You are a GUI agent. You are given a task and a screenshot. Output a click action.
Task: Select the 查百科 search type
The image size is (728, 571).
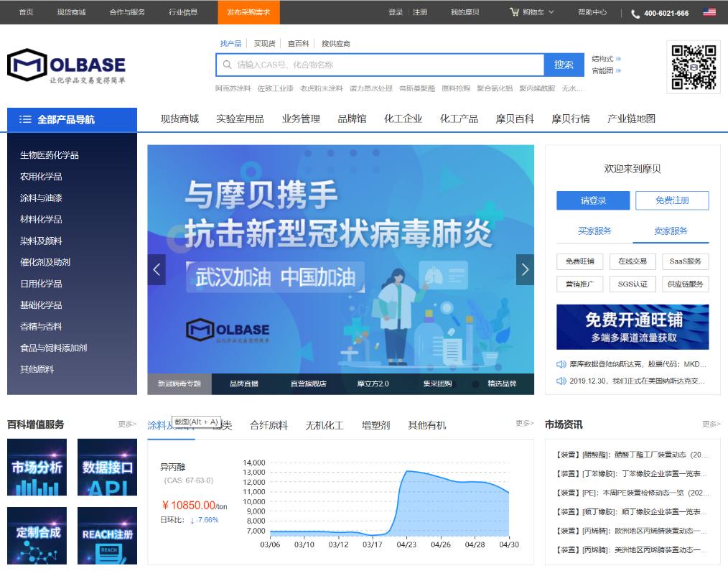coord(298,44)
